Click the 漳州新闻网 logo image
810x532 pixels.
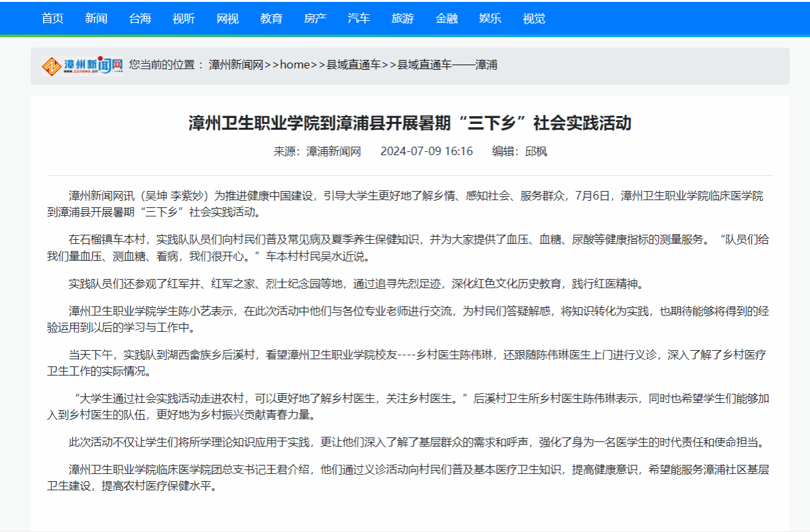83,65
